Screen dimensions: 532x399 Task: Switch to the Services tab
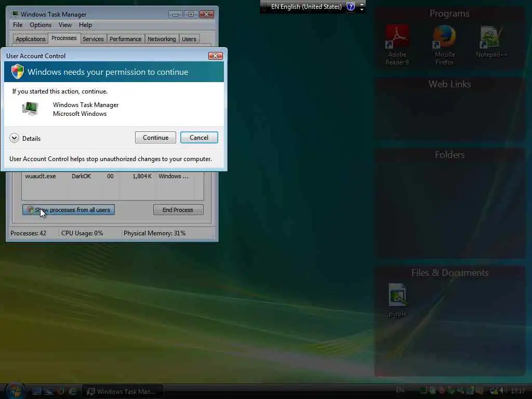pyautogui.click(x=93, y=38)
